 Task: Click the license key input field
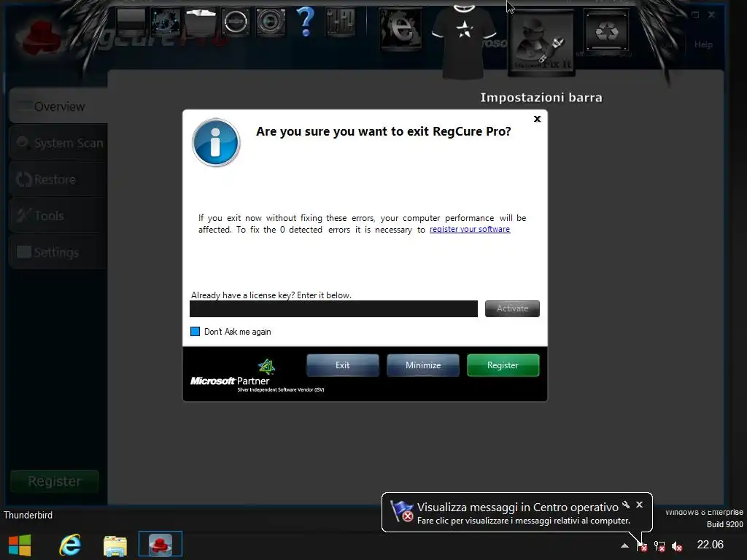tap(333, 308)
